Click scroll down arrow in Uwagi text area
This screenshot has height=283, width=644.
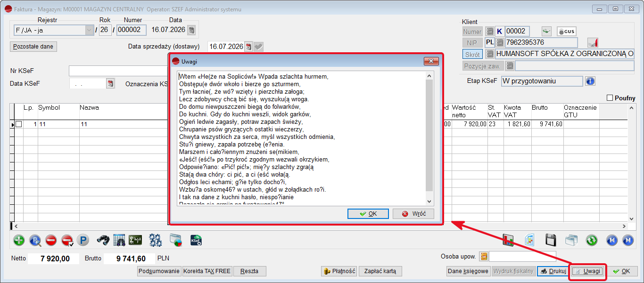429,201
